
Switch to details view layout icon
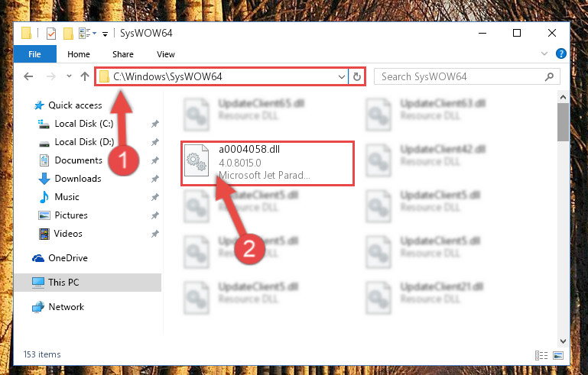click(541, 355)
